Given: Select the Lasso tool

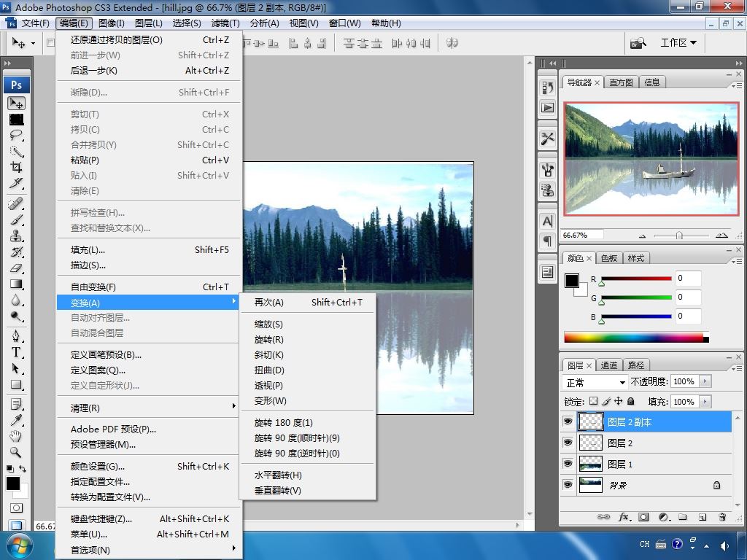Looking at the screenshot, I should pos(16,136).
